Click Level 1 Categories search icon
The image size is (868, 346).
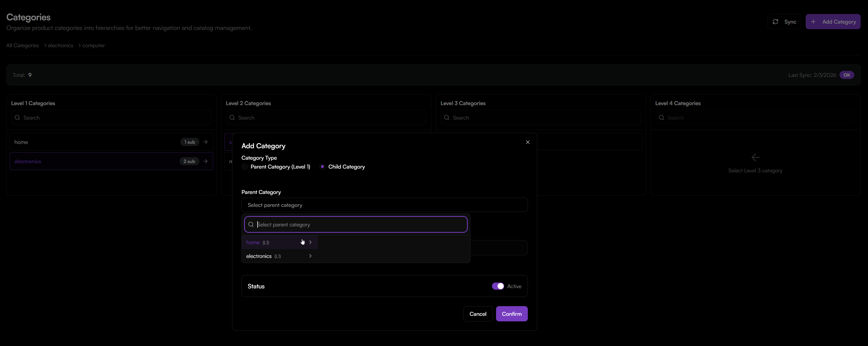[18, 118]
